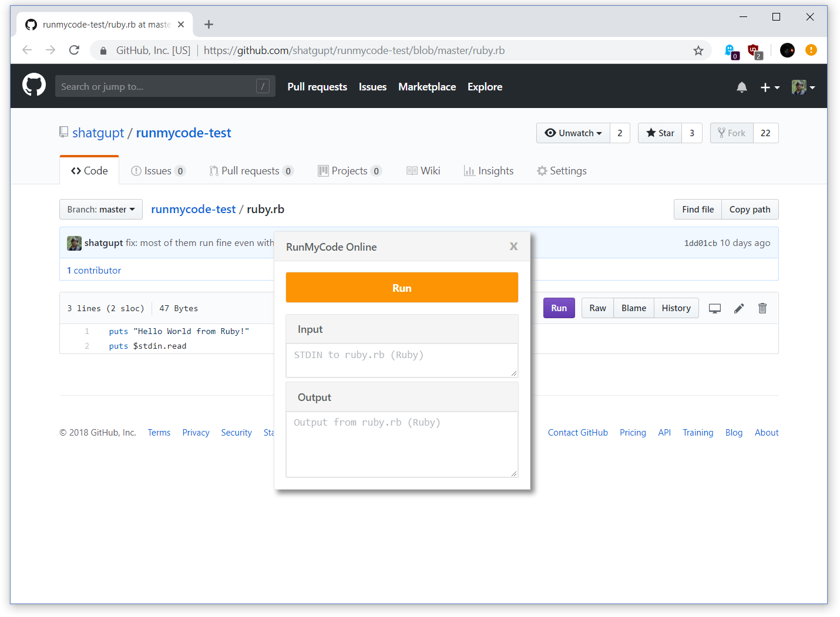Switch to the Settings tab

tap(562, 171)
